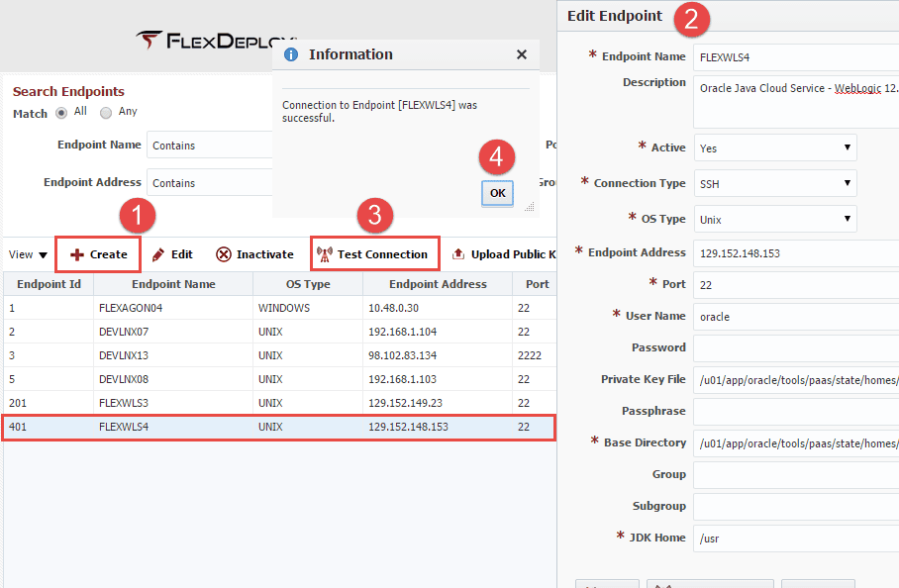Click the empty Passphrase field

coord(796,412)
